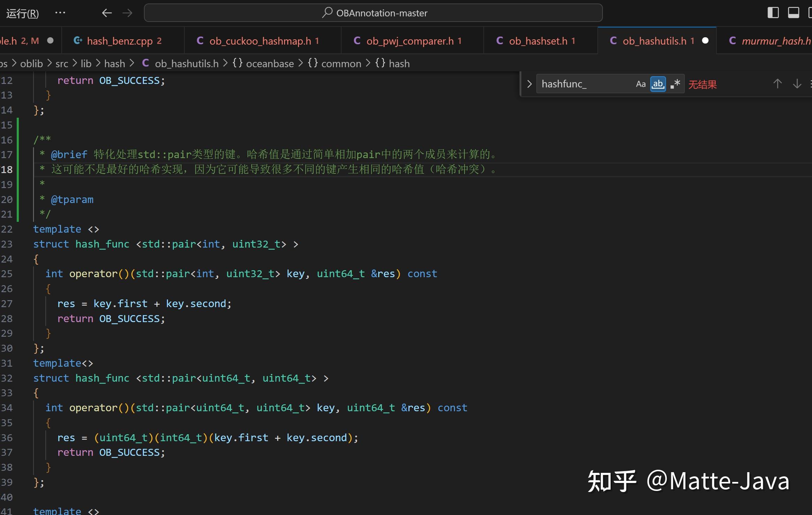812x515 pixels.
Task: Toggle the Primary Side Bar icon
Action: click(773, 13)
